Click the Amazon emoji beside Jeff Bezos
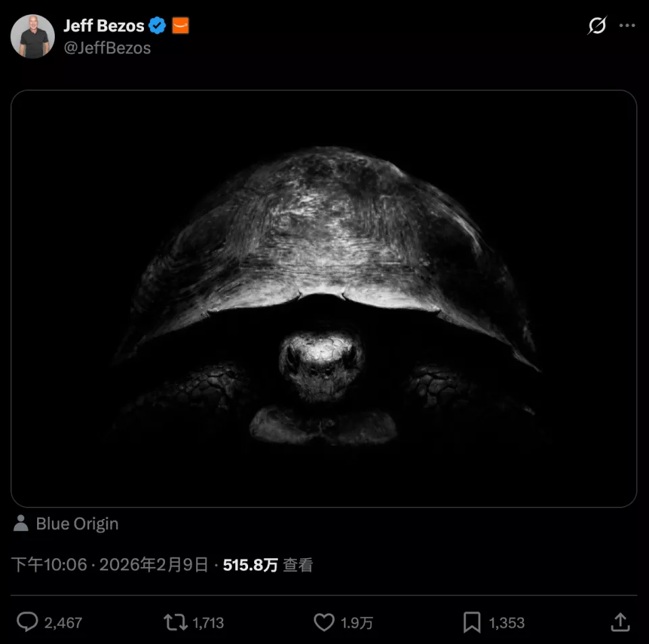 tap(180, 26)
